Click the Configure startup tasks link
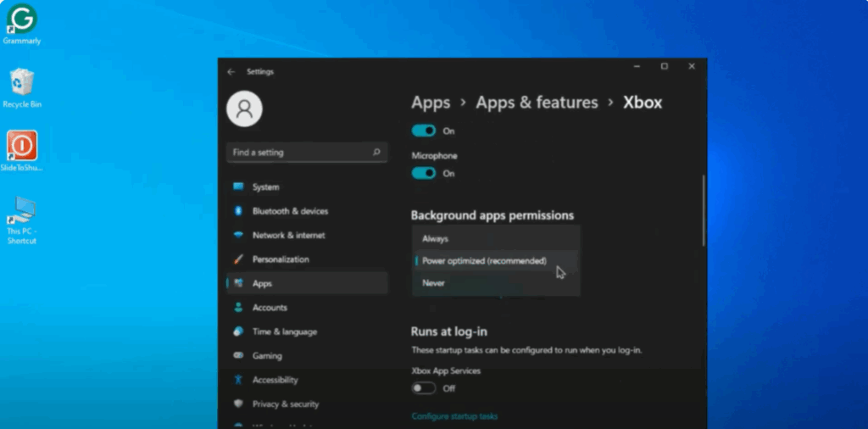 454,416
